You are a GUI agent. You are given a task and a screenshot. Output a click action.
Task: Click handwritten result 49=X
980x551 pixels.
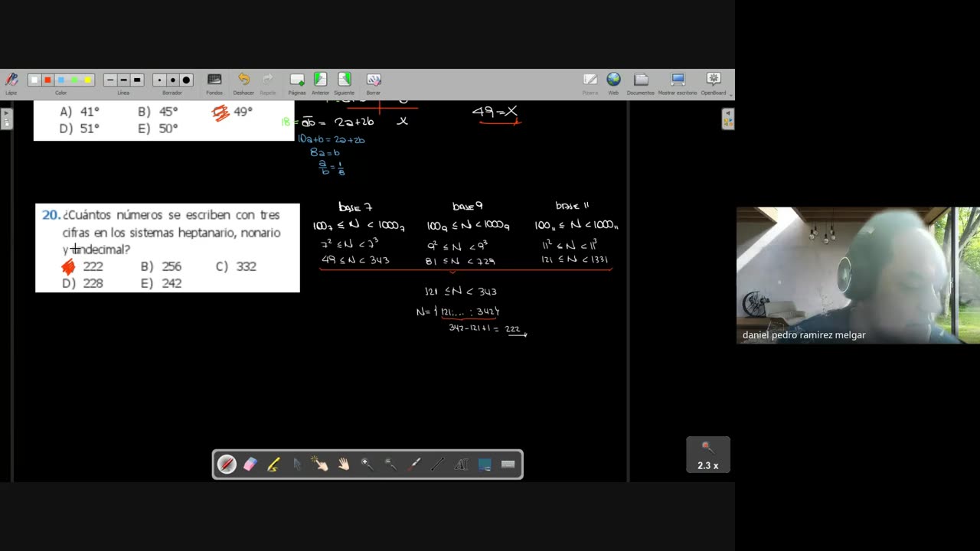pyautogui.click(x=495, y=112)
